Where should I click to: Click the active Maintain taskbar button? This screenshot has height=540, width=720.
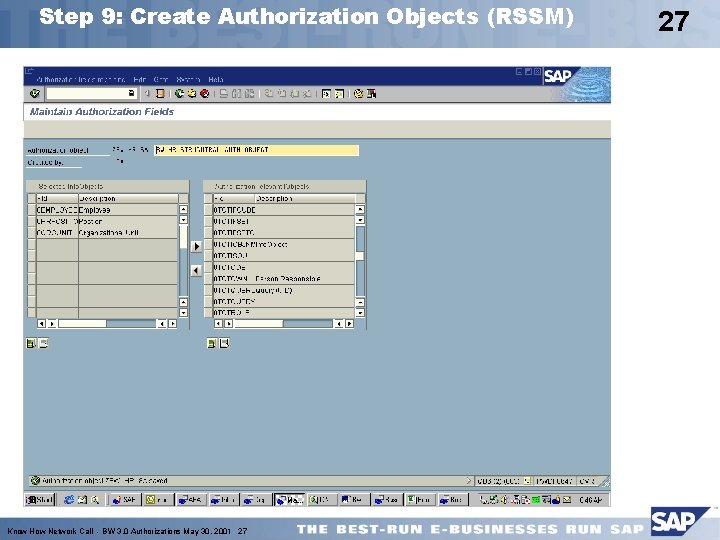click(x=289, y=500)
